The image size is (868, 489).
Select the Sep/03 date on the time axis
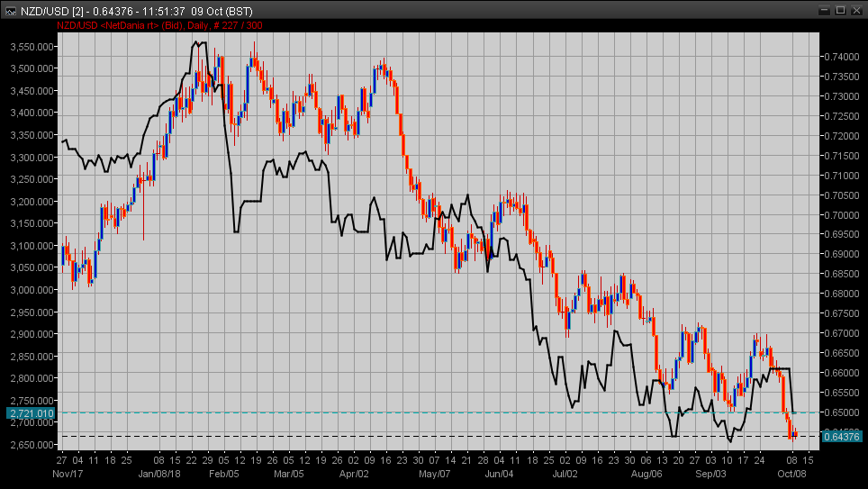(x=711, y=473)
